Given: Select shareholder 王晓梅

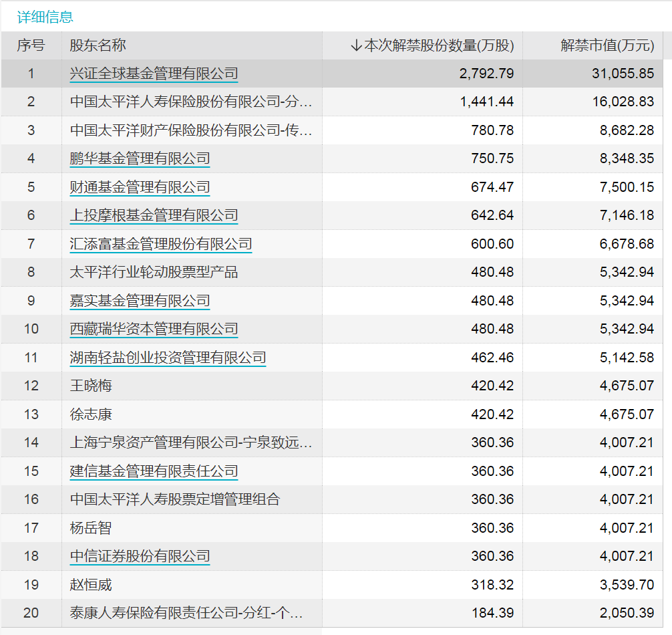Looking at the screenshot, I should tap(91, 386).
